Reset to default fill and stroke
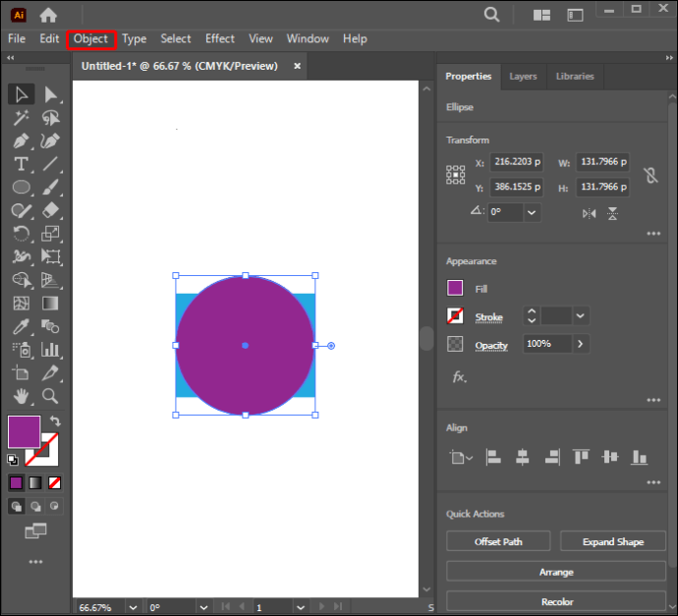Image resolution: width=678 pixels, height=616 pixels. click(13, 460)
